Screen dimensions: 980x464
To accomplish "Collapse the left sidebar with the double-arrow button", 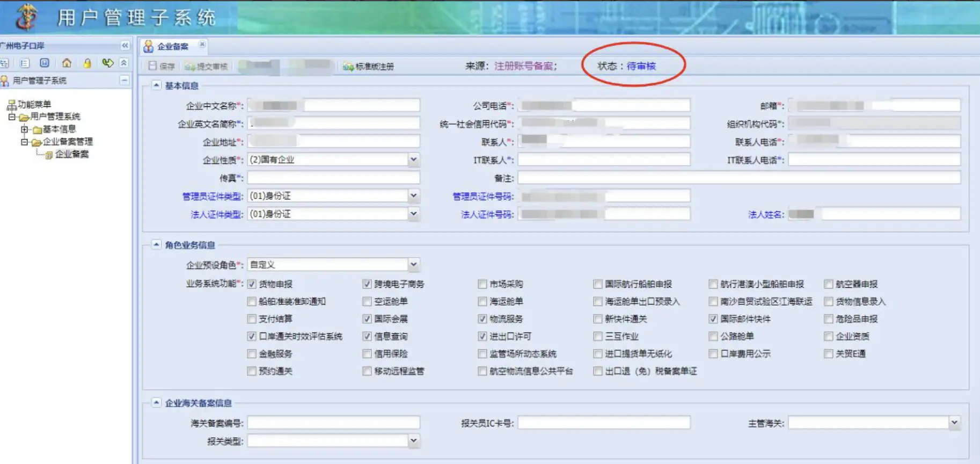I will (x=125, y=46).
